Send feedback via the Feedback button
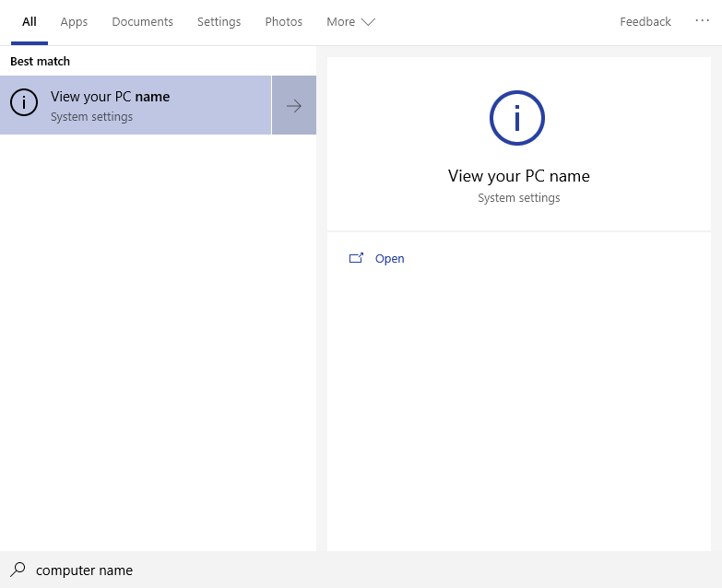Image resolution: width=722 pixels, height=588 pixels. point(645,22)
